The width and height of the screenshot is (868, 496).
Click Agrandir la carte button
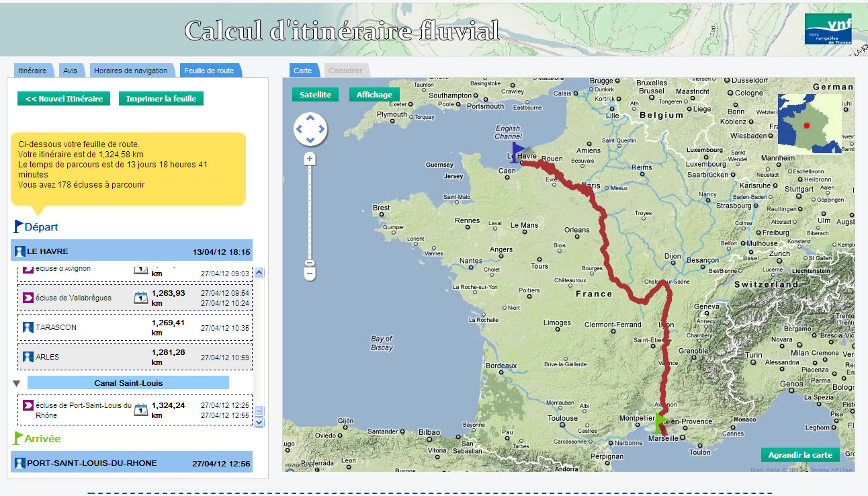tap(800, 455)
